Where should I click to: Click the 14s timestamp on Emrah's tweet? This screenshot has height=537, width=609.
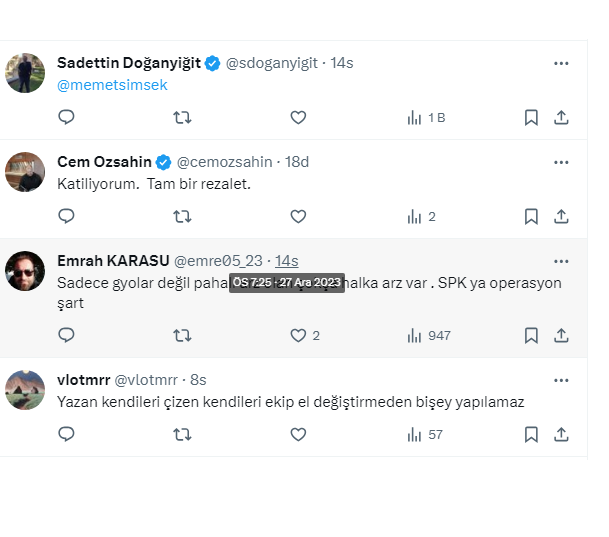click(287, 261)
